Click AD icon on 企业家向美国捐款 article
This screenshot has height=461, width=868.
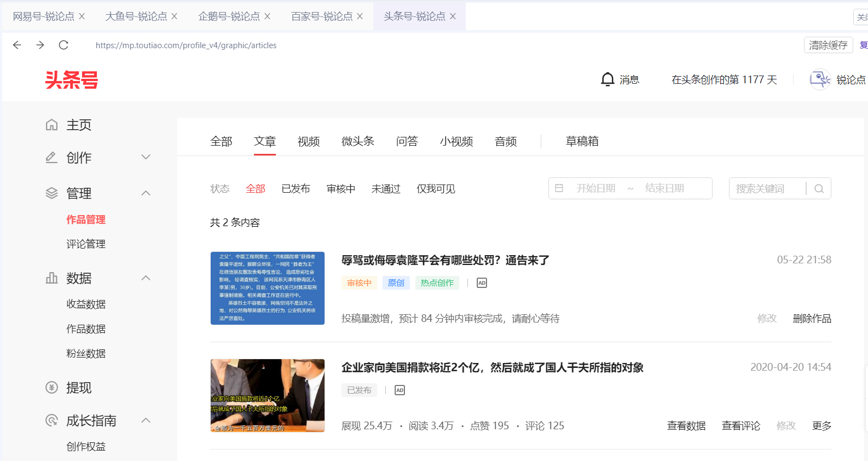pyautogui.click(x=400, y=390)
